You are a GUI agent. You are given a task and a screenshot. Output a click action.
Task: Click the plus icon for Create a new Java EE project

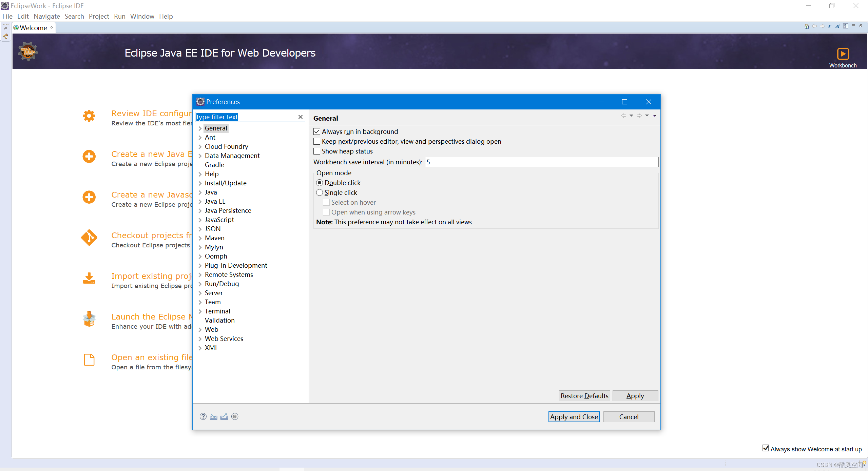pos(89,157)
